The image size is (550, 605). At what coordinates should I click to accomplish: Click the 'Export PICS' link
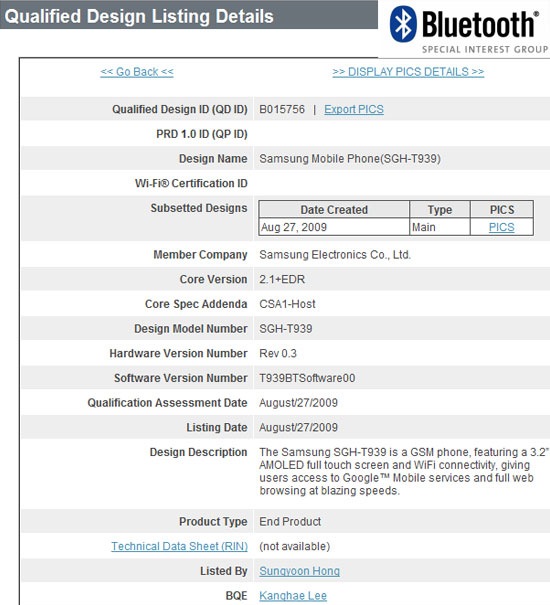(x=354, y=109)
